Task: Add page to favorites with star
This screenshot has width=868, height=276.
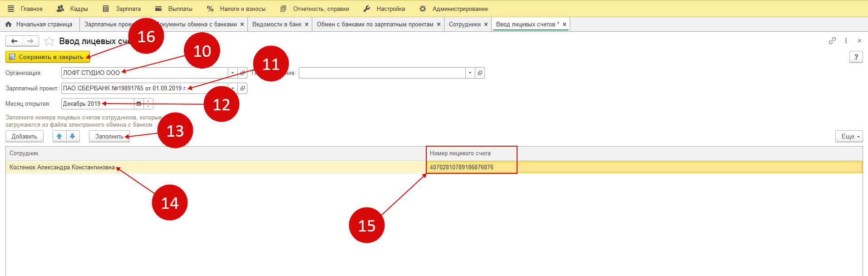Action: click(49, 41)
